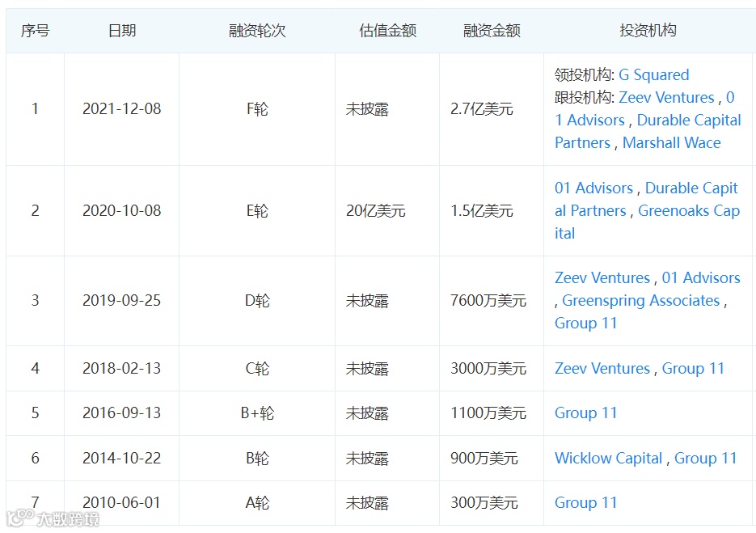This screenshot has height=533, width=756.
Task: Click the C轮 round cell
Action: click(x=257, y=369)
